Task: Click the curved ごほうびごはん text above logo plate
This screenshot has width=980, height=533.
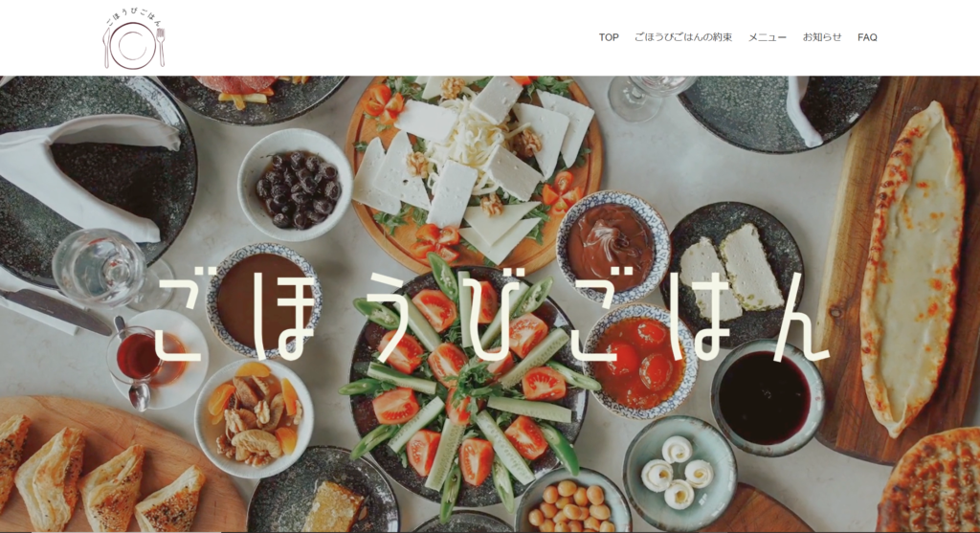Action: [x=134, y=17]
